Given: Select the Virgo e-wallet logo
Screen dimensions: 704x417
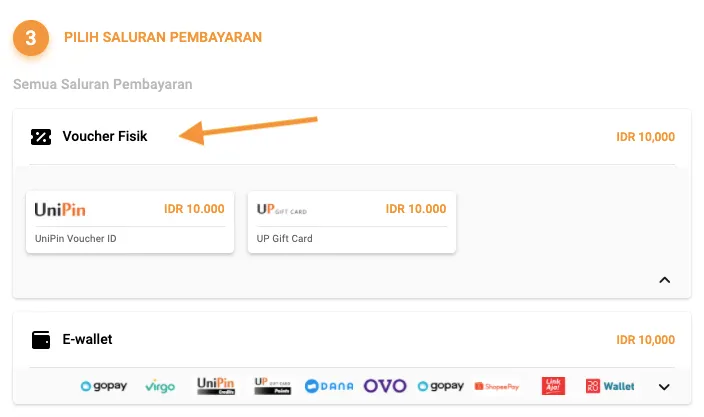Looking at the screenshot, I should click(x=160, y=386).
